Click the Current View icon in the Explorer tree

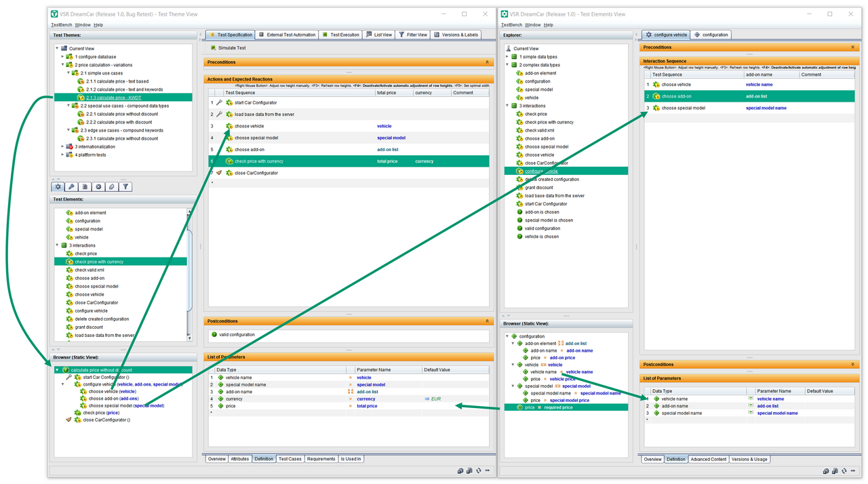tap(509, 49)
